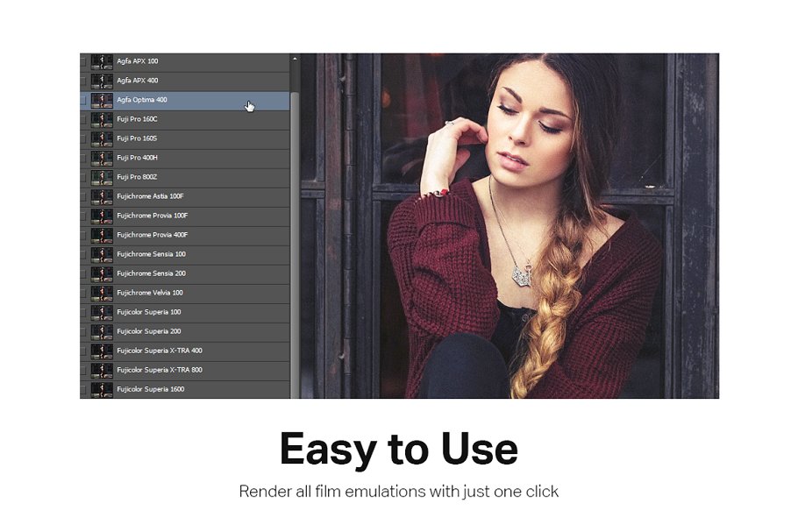Select the Fuji Pro 400H thumbnail icon
798x532 pixels.
[x=102, y=158]
